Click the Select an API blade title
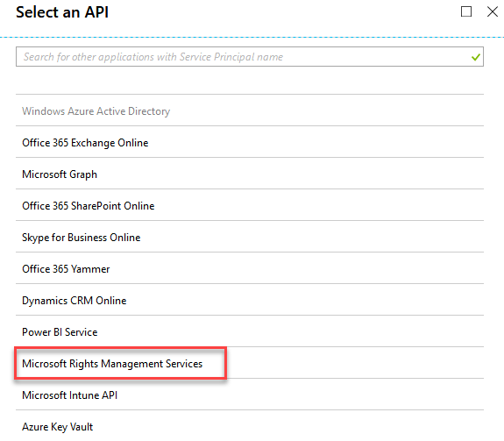The width and height of the screenshot is (504, 441). coord(62,12)
